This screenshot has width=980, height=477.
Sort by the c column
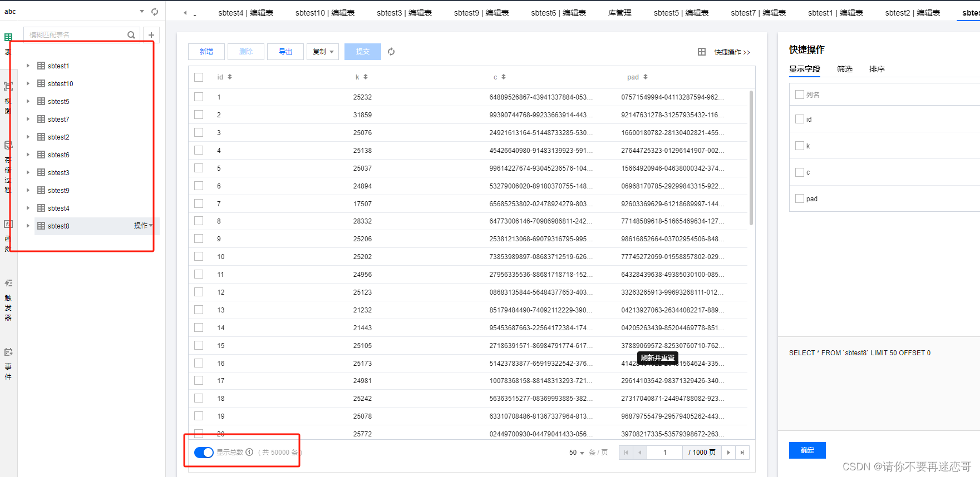[x=504, y=77]
